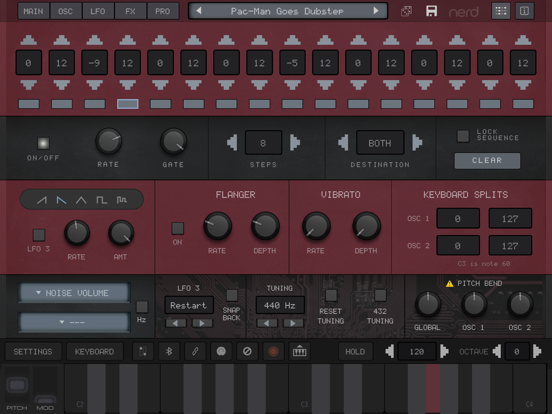Increase last sequencer step with up arrow
This screenshot has width=552, height=414.
(523, 40)
